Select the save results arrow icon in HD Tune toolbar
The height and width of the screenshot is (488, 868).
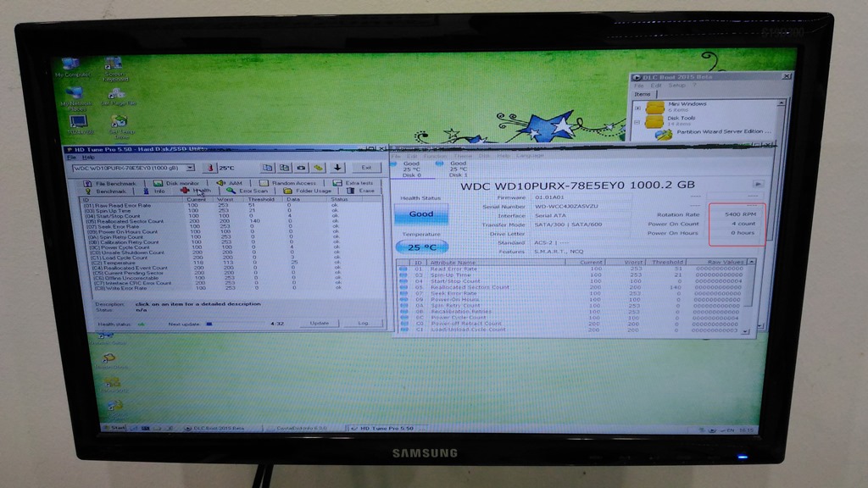pos(337,168)
